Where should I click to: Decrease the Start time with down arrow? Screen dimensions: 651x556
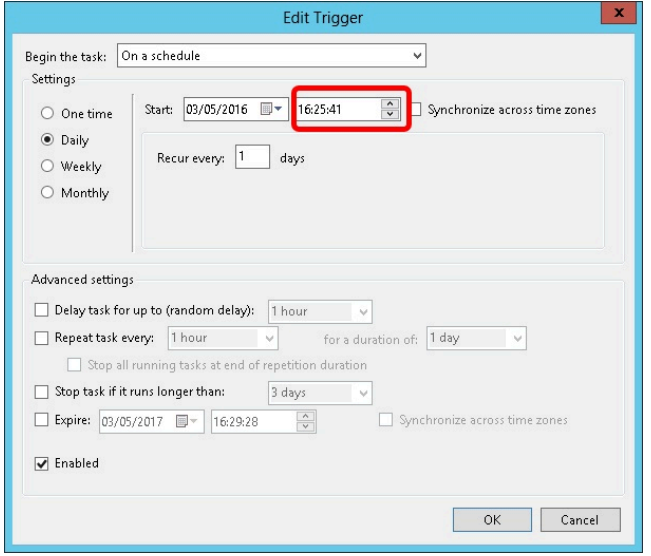tap(389, 115)
